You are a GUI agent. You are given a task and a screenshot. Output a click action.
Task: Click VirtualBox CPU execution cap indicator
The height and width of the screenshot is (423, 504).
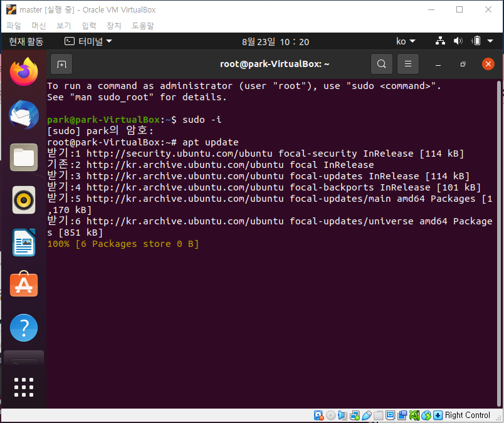(414, 415)
